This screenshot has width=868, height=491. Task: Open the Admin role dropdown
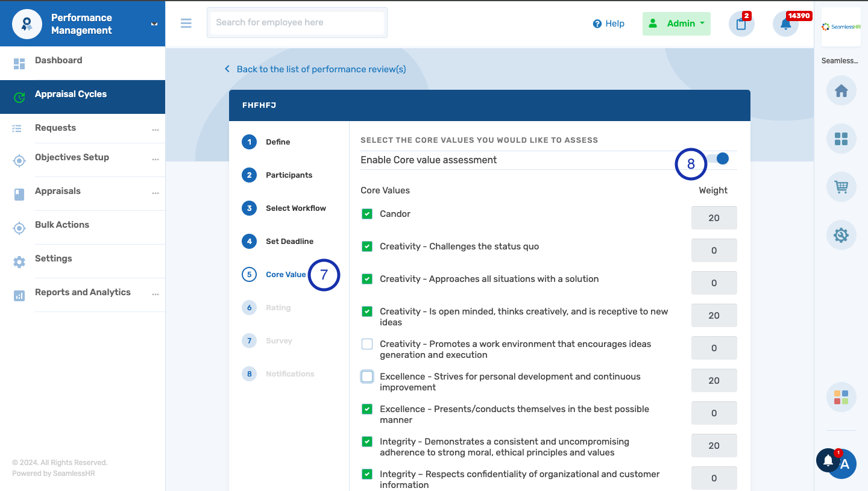[x=676, y=23]
